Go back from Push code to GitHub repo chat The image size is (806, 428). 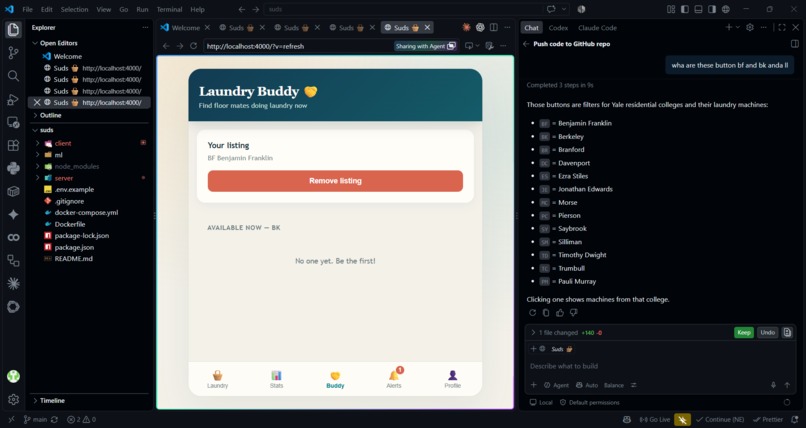click(x=526, y=44)
